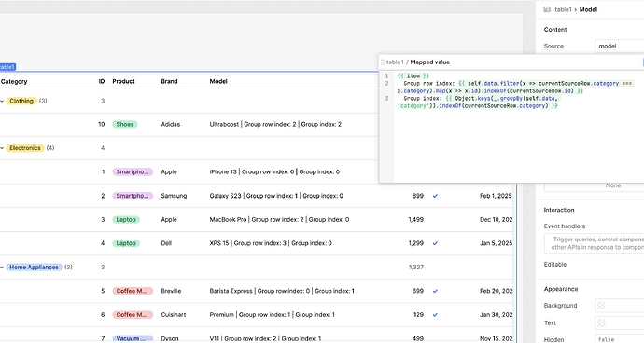Open the table1 breadcrumb in the inspector

click(563, 9)
